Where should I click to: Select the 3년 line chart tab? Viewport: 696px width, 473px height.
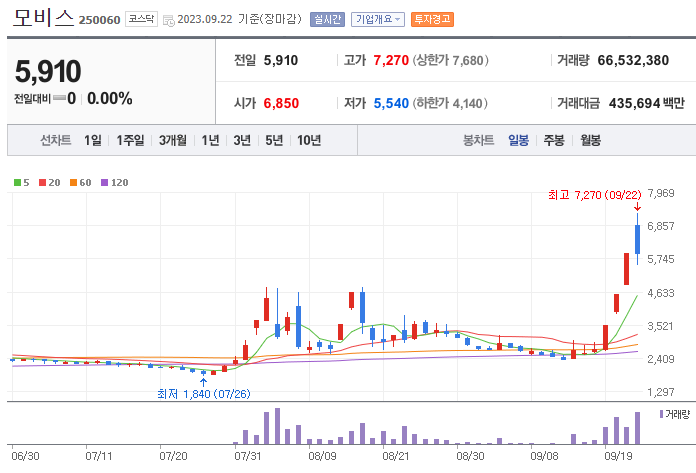(242, 140)
